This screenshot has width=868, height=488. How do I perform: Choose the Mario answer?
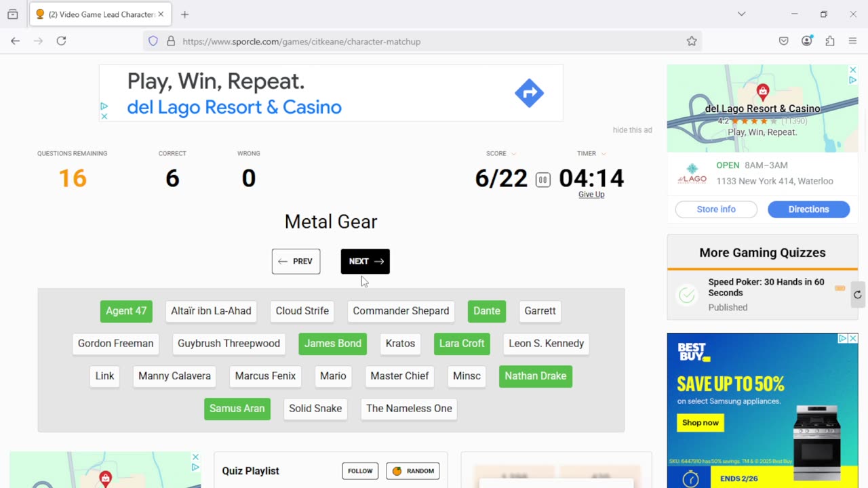tap(333, 376)
